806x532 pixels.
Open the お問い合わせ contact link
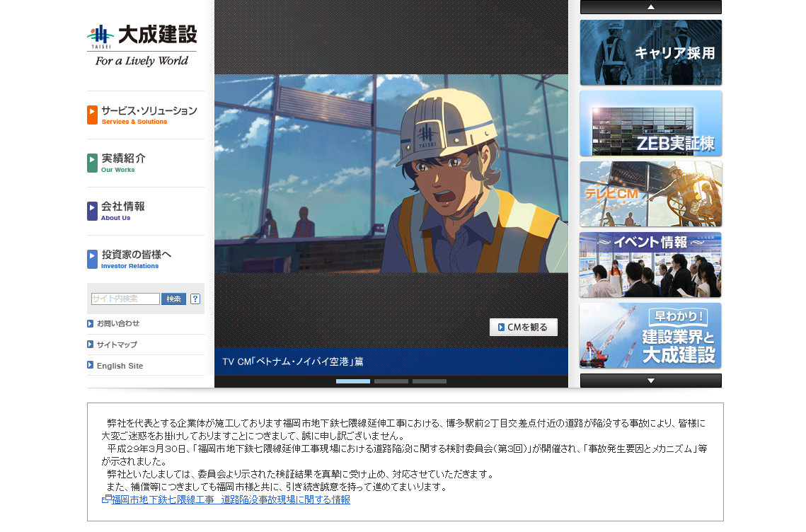[x=117, y=324]
